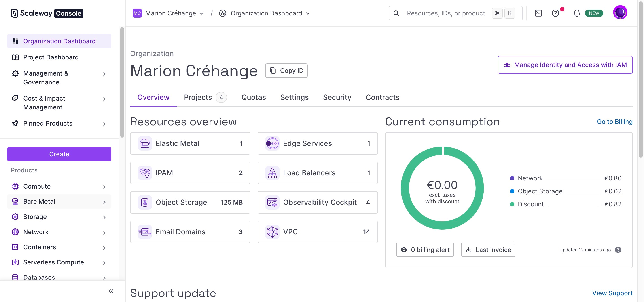Click the VPC resource icon
The image size is (644, 302).
tap(272, 232)
